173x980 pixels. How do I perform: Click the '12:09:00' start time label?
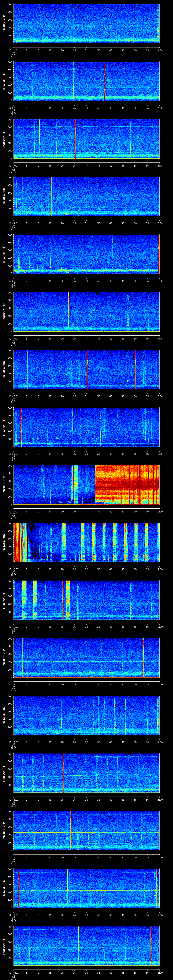13,511
